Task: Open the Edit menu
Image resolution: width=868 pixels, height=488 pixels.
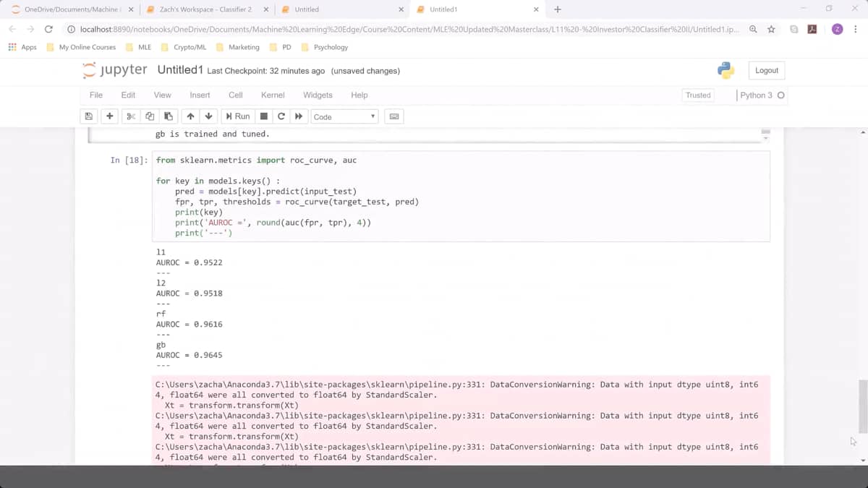Action: 128,95
